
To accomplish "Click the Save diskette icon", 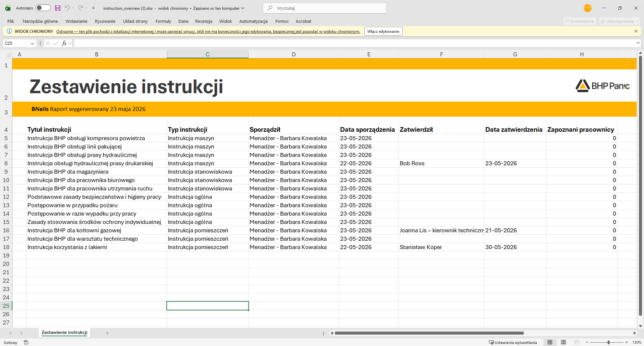I will 58,8.
